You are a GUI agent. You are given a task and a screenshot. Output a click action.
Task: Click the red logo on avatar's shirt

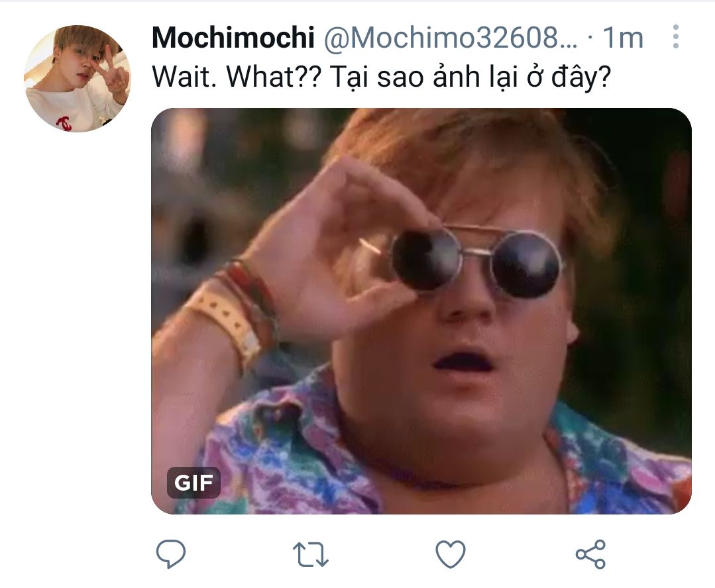tap(64, 123)
